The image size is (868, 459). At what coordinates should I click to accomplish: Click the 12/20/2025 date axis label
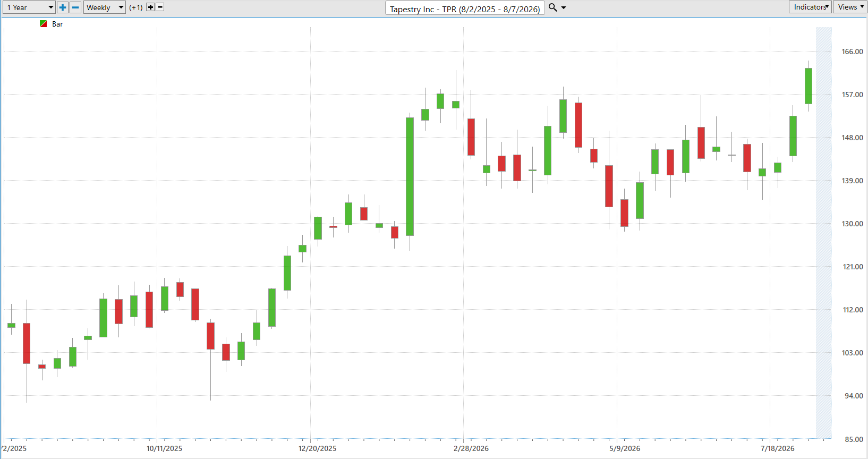[317, 448]
